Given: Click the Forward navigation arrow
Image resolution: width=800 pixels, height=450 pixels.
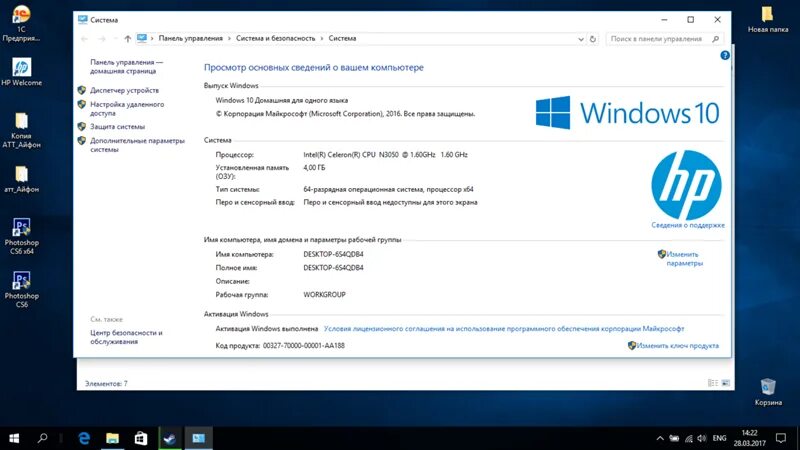Looking at the screenshot, I should click(x=102, y=39).
